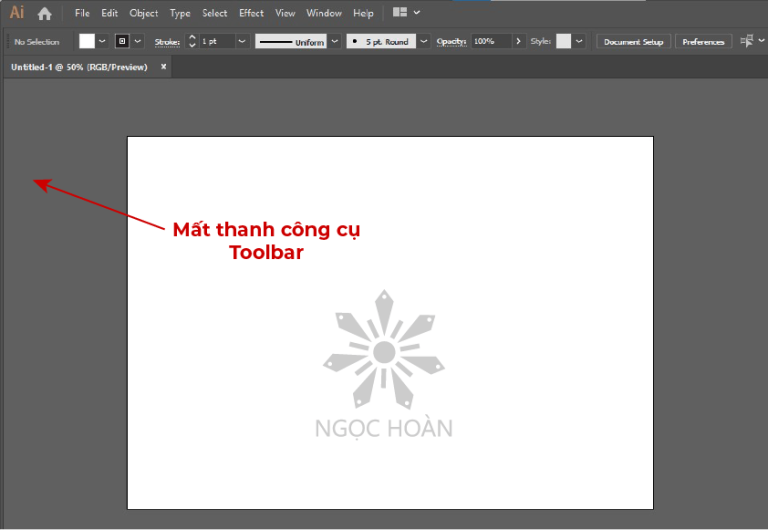Click the Illustrator Ai logo

[x=17, y=13]
